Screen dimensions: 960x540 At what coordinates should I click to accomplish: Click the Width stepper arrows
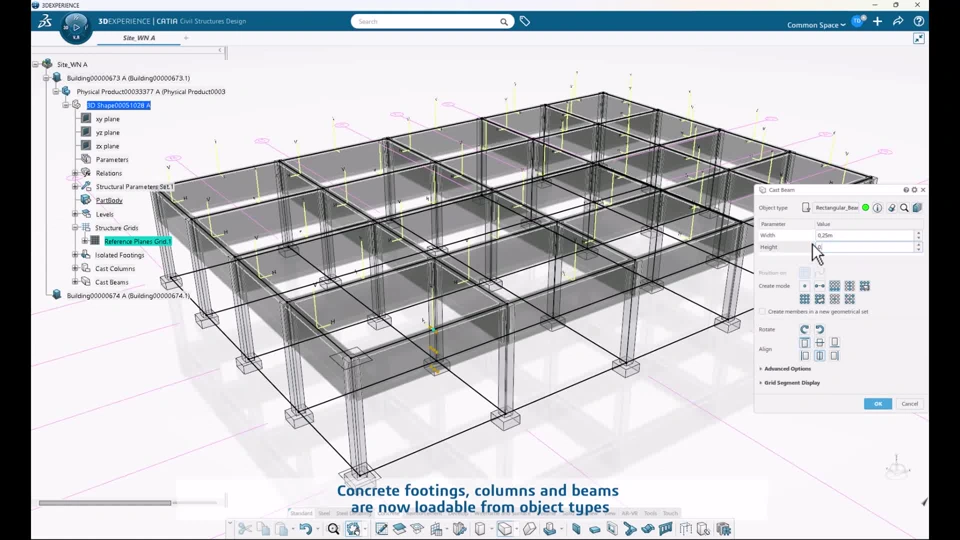[x=918, y=235]
